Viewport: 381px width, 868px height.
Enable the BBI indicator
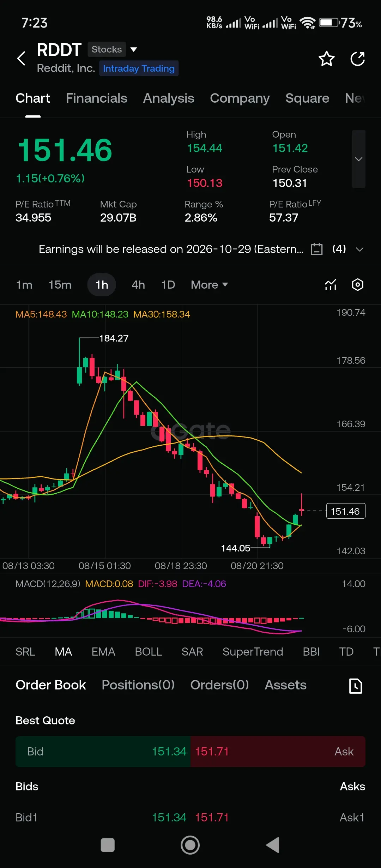311,652
